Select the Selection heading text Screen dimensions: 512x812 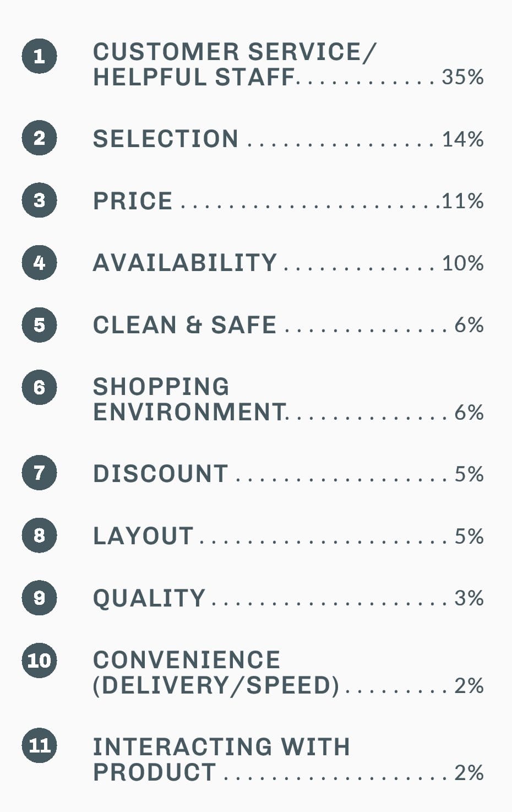[165, 139]
